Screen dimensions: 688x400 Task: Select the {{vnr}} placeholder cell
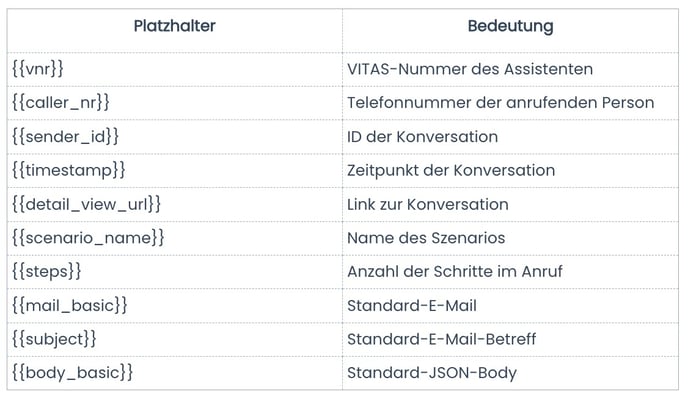38,69
